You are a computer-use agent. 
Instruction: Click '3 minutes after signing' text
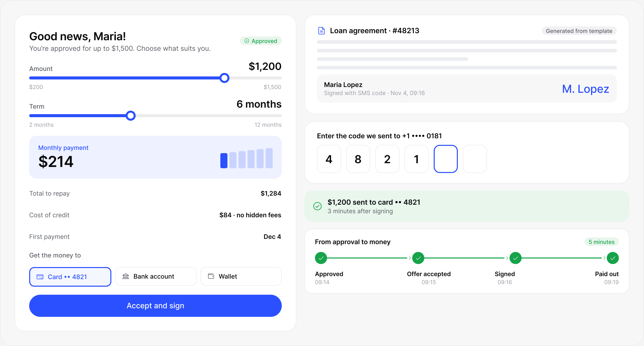pos(360,211)
